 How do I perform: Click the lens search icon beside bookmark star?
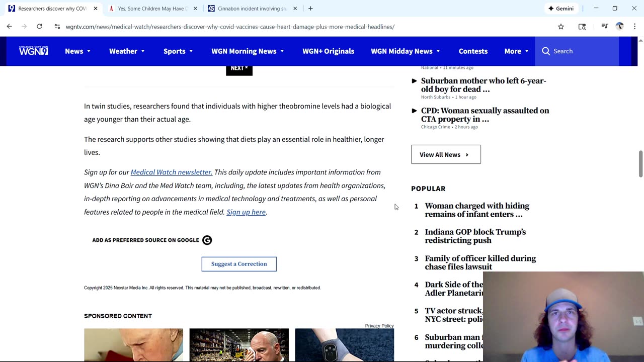582,27
